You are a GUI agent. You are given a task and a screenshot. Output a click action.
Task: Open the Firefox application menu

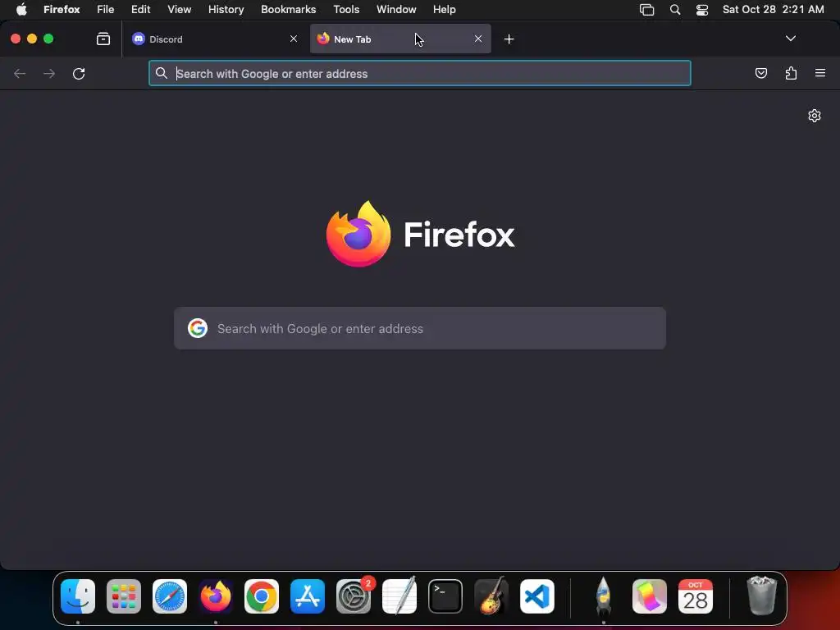820,73
